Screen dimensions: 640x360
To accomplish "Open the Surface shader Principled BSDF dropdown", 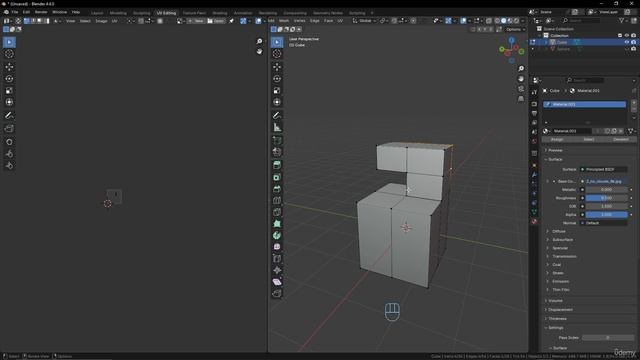I will [x=604, y=169].
